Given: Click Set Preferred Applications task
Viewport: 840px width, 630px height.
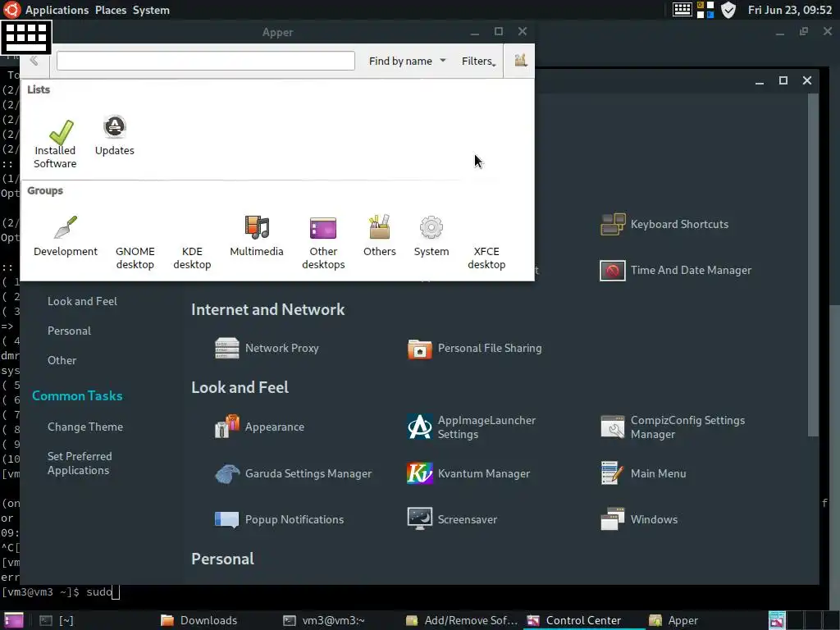Looking at the screenshot, I should coord(80,463).
